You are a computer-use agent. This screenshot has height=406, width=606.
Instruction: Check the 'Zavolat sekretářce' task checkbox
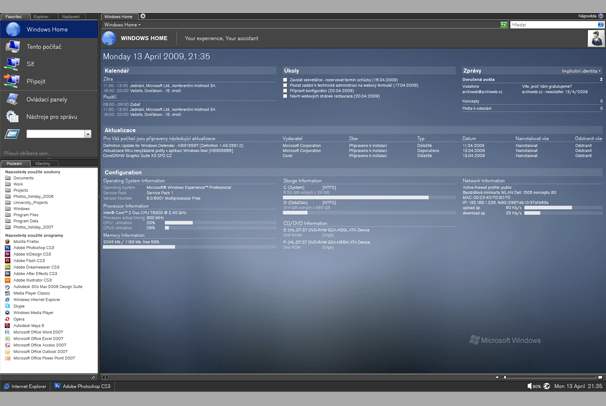point(285,80)
